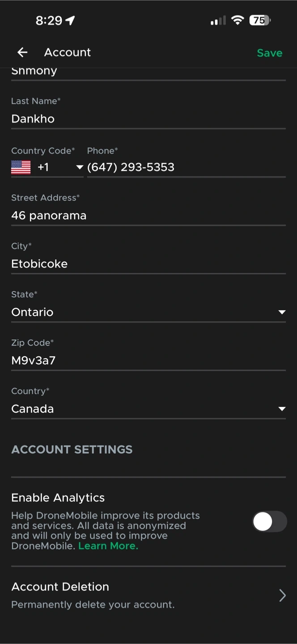Tap the Wi-Fi status icon
Image resolution: width=297 pixels, height=644 pixels.
coord(238,20)
